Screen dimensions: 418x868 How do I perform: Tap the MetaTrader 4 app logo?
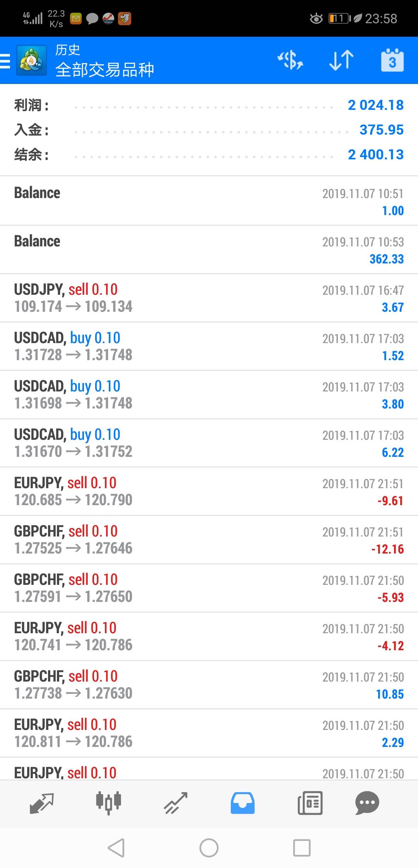[x=31, y=61]
